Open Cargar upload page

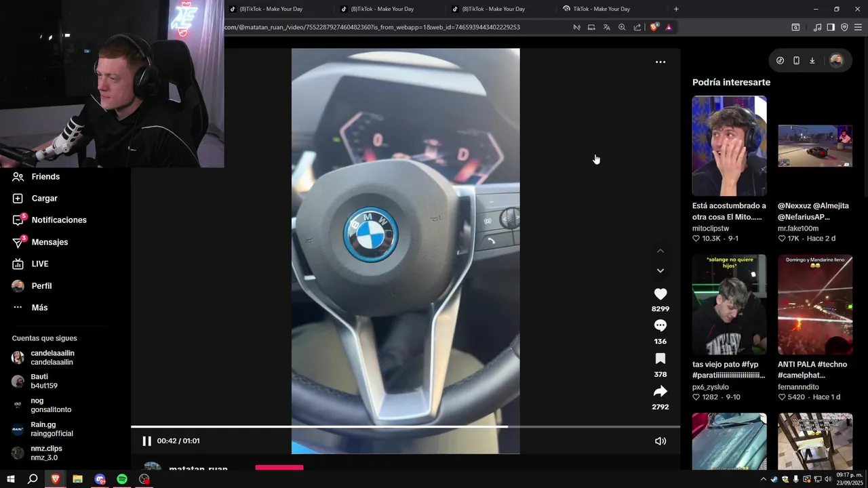tap(35, 198)
